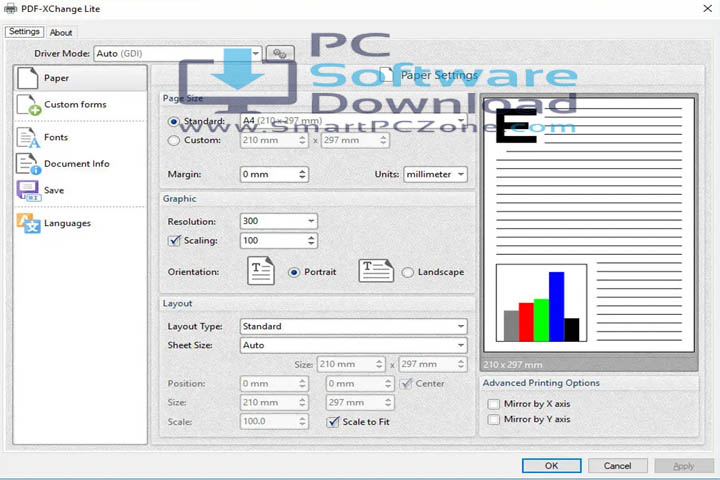Click the Margin spinner arrows

(x=302, y=175)
